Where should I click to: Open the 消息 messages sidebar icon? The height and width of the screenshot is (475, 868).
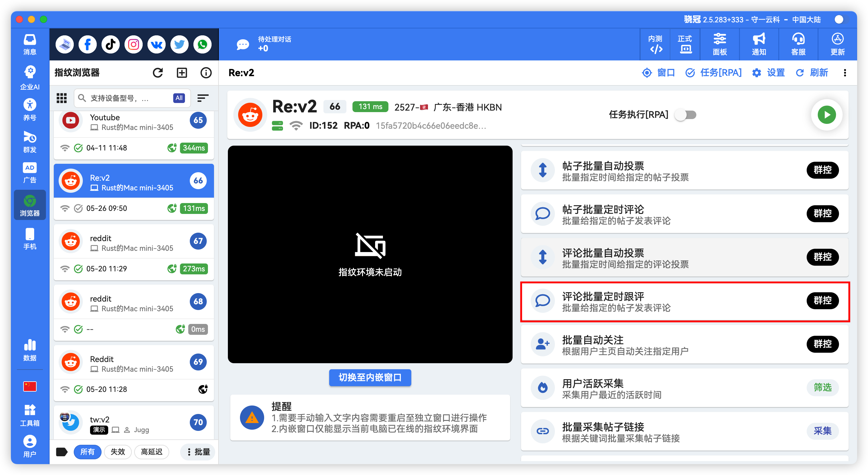(x=30, y=44)
